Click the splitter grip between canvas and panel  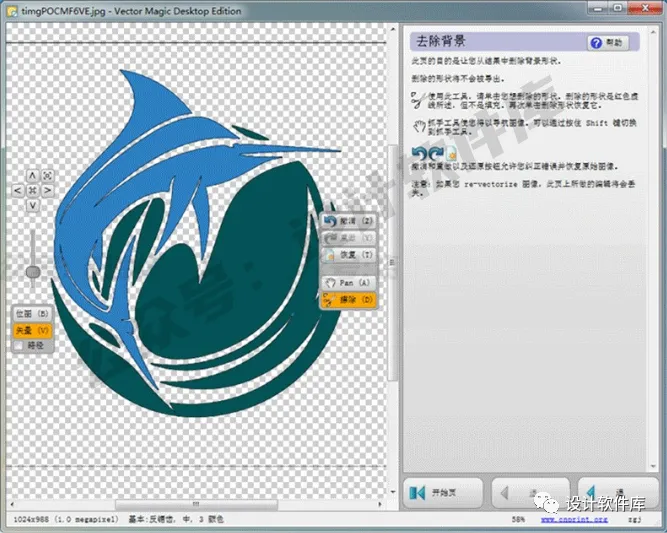coord(392,262)
